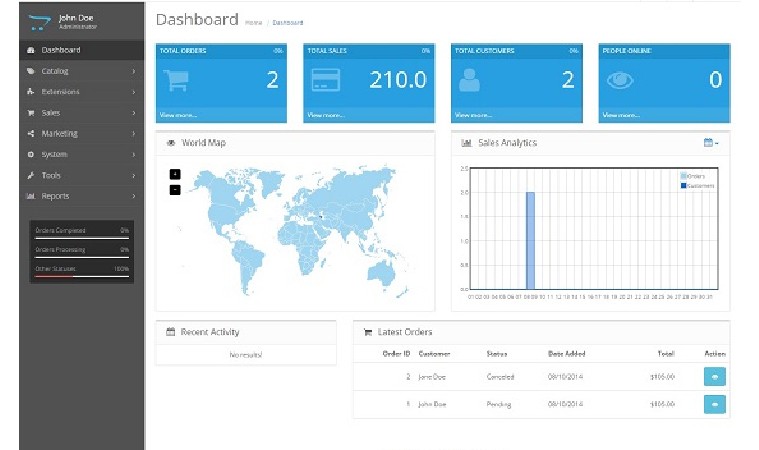Click the Canceled status in order 2

click(x=500, y=376)
